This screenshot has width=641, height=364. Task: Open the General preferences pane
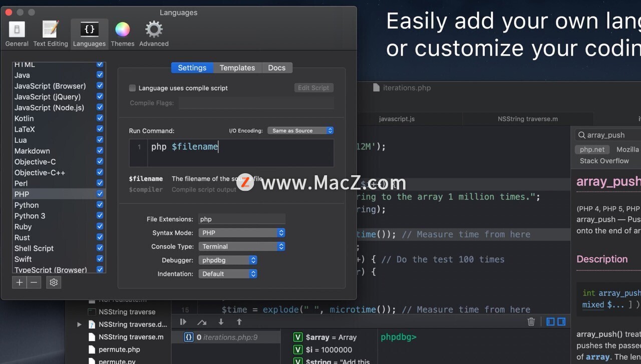coord(17,34)
